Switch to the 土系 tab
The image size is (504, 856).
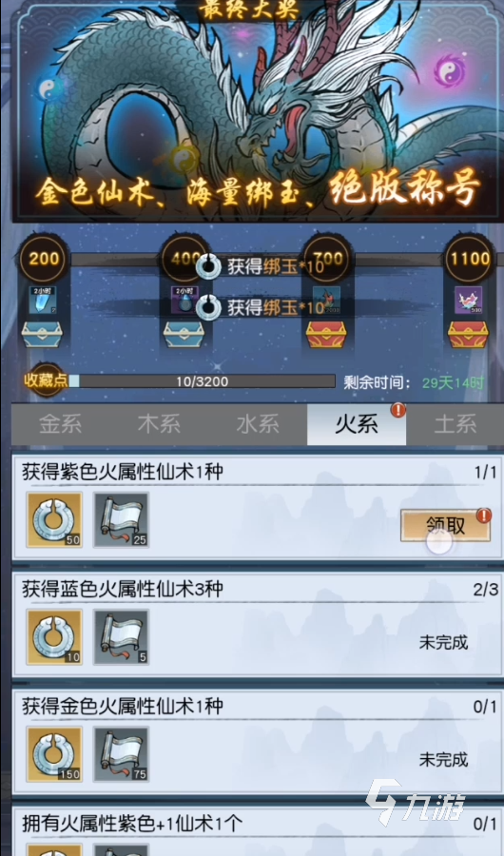455,424
